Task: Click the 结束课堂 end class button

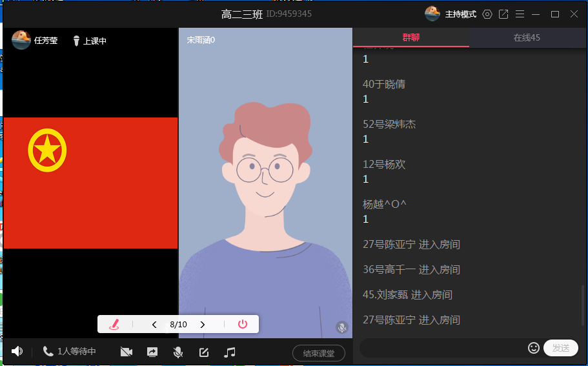Action: (x=319, y=353)
